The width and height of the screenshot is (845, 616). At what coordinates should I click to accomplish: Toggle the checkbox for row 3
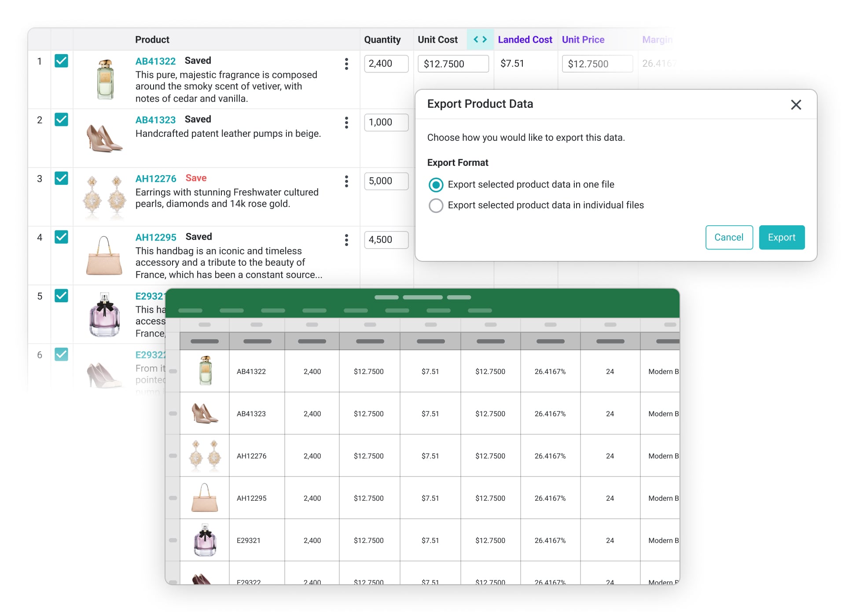61,178
